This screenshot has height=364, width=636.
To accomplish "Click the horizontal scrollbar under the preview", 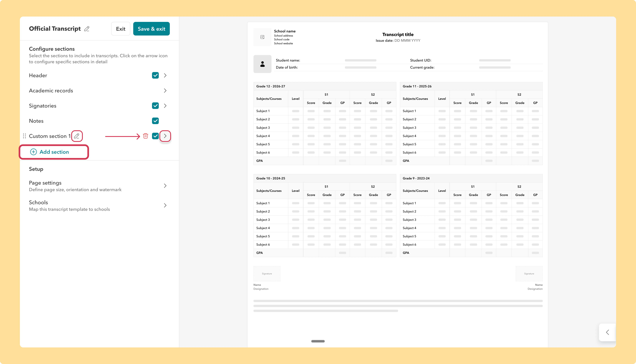I will click(318, 341).
